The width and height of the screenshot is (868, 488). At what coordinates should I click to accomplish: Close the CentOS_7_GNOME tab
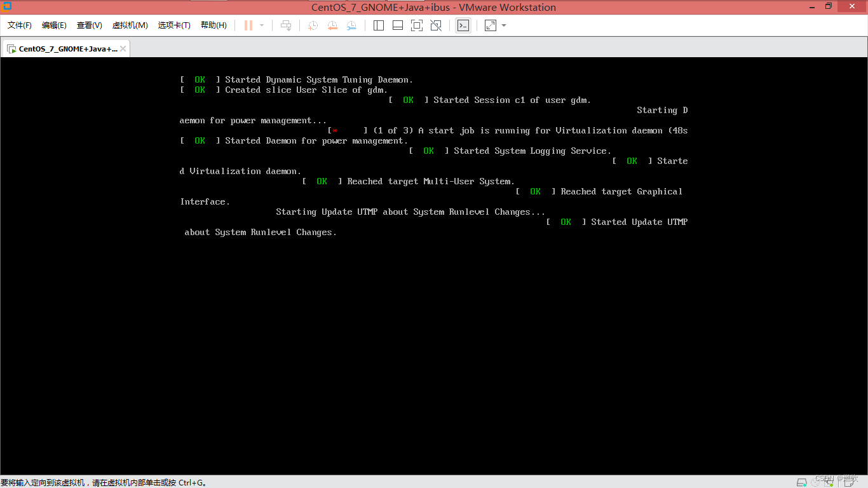coord(123,49)
